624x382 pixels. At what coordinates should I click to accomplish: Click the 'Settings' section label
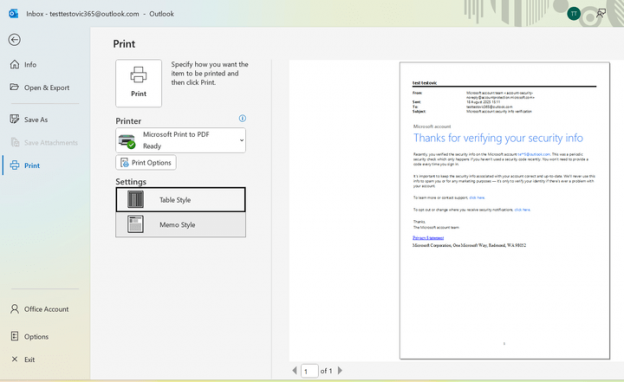point(131,182)
